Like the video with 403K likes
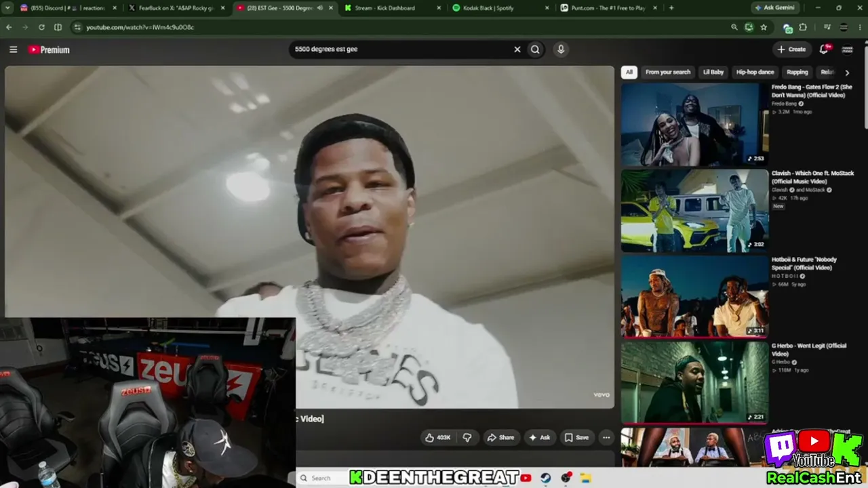Image resolution: width=868 pixels, height=488 pixels. pos(438,438)
